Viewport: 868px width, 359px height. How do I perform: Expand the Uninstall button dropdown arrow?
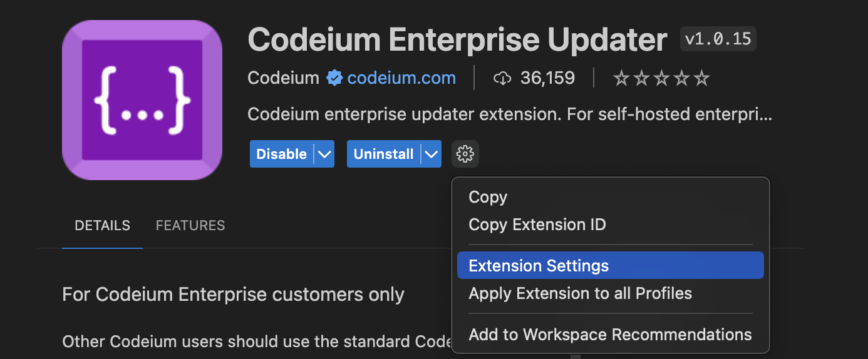[431, 154]
